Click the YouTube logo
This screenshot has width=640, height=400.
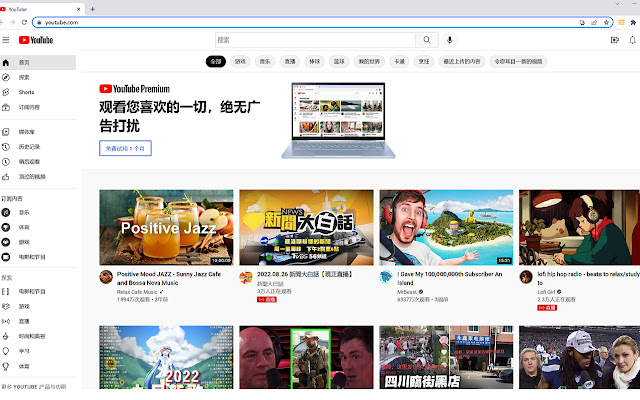[36, 40]
